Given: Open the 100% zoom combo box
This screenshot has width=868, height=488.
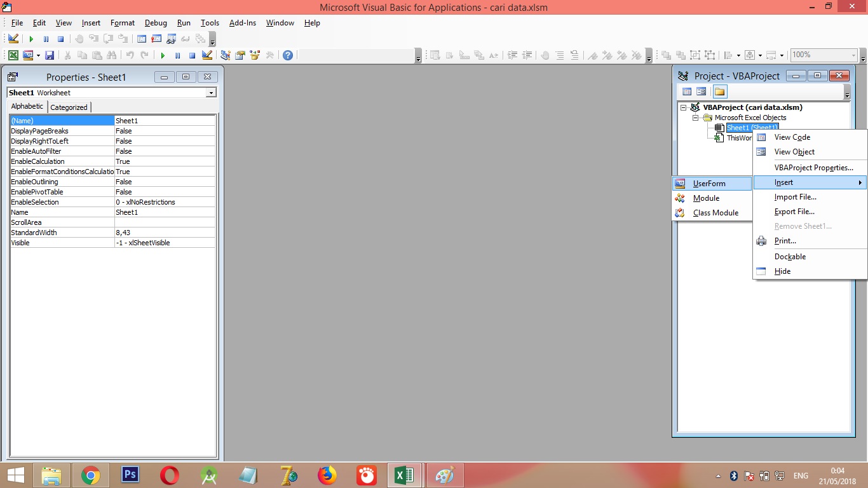Looking at the screenshot, I should click(x=824, y=55).
